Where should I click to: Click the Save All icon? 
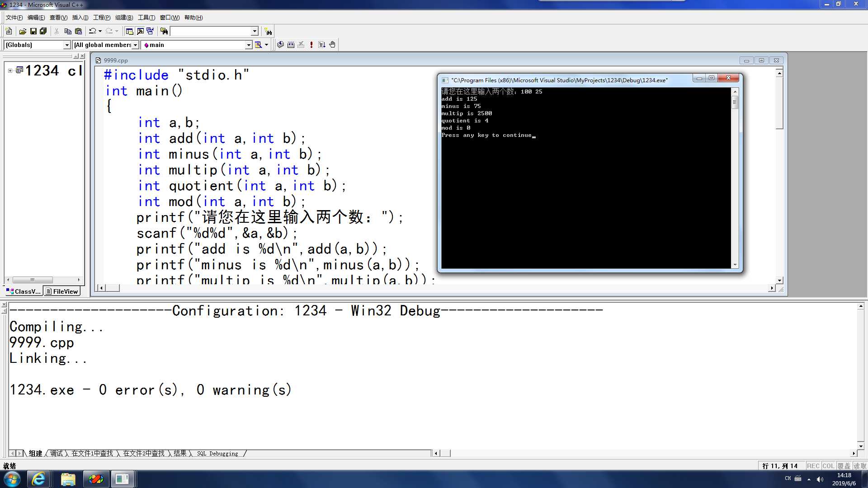[x=43, y=31]
